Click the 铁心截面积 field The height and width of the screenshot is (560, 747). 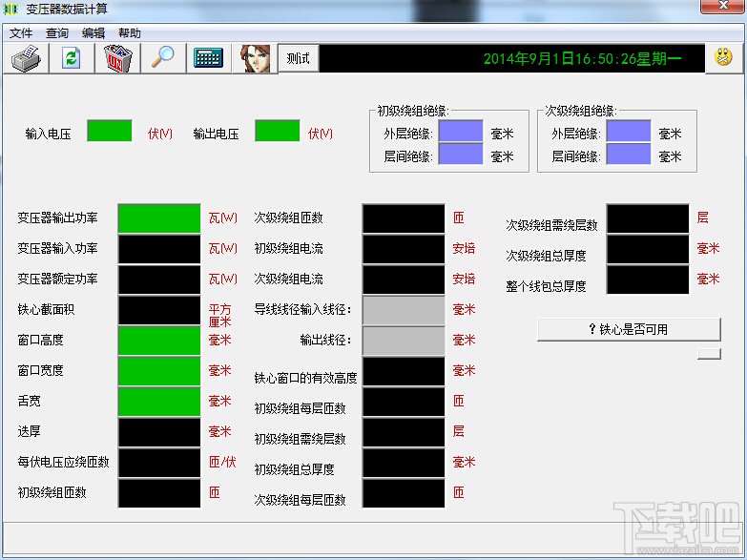pos(159,310)
